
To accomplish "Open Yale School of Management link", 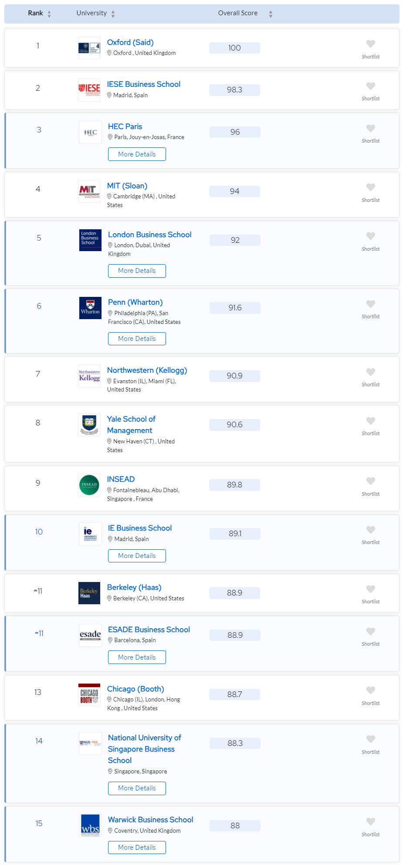I will 131,425.
